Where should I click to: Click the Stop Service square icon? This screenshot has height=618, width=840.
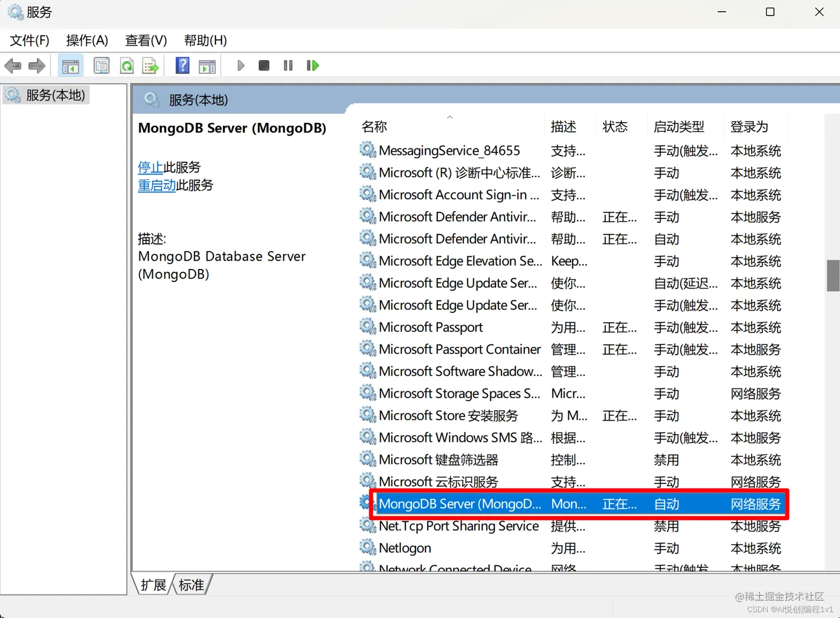(264, 66)
